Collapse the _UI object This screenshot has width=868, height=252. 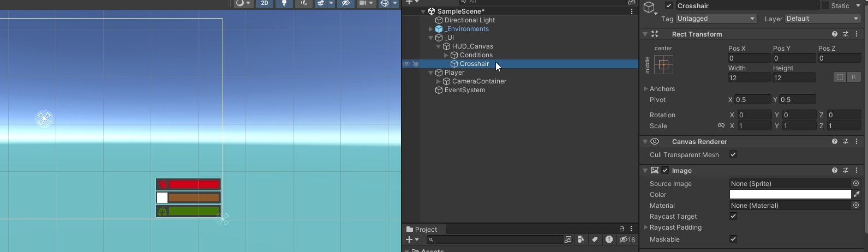[430, 38]
